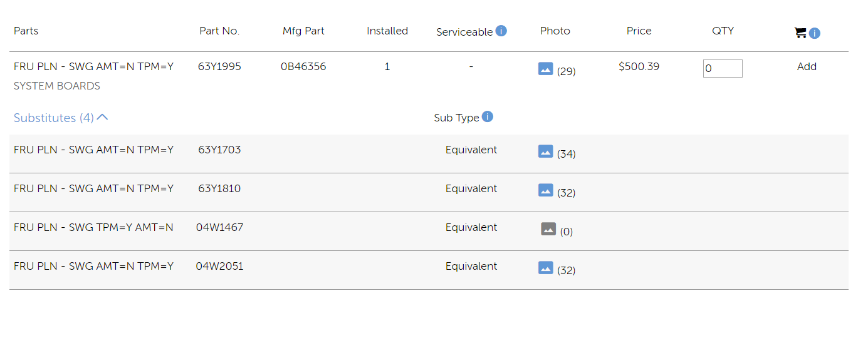Click the chevron next to Substitutes
The width and height of the screenshot is (868, 363).
pos(103,117)
